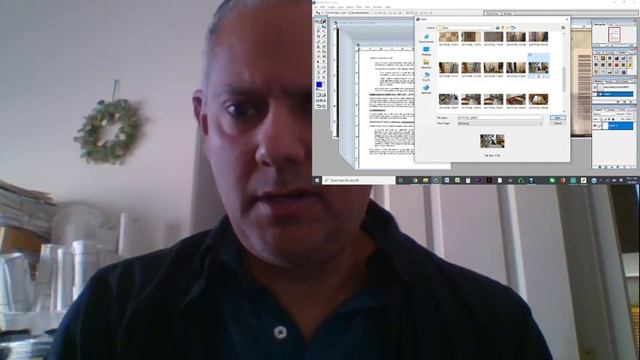Open the View Menu icon in Open dialog
This screenshot has height=360, width=640.
(513, 28)
